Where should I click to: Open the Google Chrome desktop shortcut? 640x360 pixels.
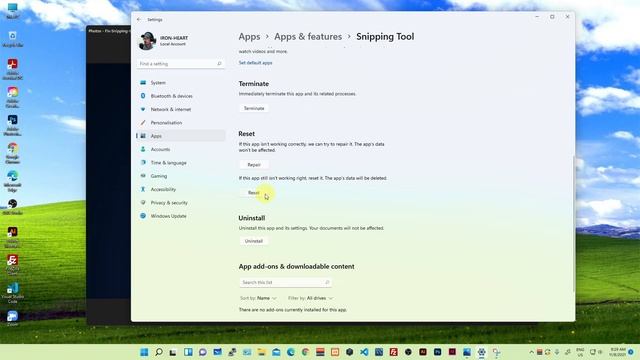(12, 153)
